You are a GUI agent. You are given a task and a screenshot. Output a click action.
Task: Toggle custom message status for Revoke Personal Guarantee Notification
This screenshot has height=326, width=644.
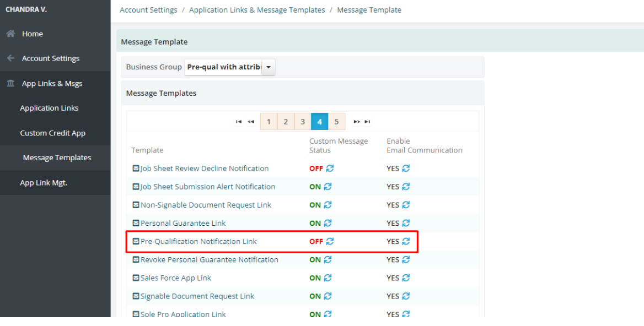pyautogui.click(x=328, y=259)
